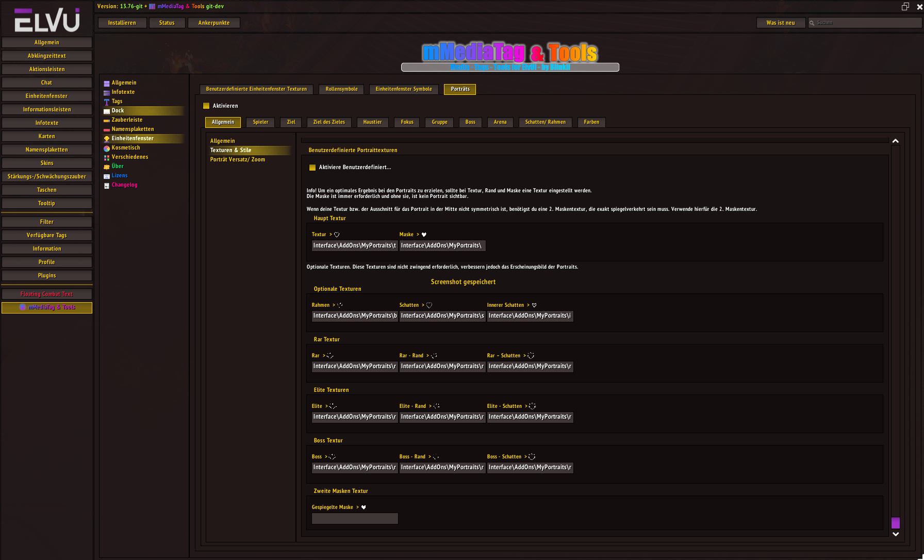The image size is (924, 560).
Task: Click the Zauberleiste bar icon
Action: (107, 120)
